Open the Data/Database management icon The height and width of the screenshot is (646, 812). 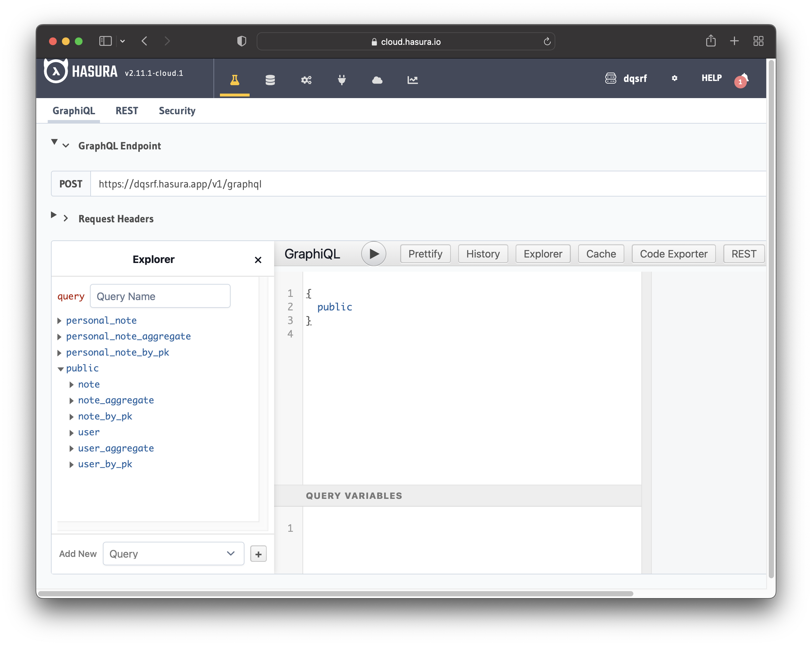[x=270, y=79]
